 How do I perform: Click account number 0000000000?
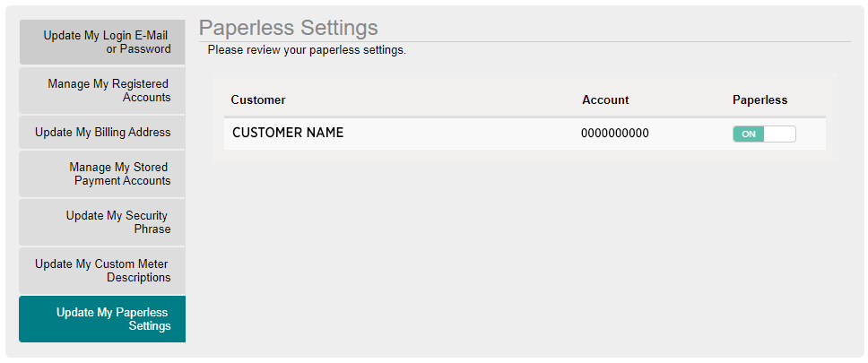click(x=614, y=134)
